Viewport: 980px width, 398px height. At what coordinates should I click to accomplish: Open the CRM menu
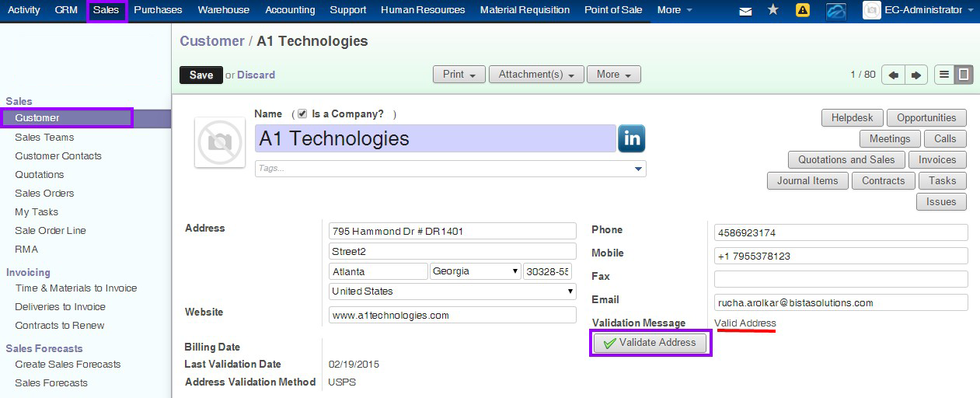(66, 10)
